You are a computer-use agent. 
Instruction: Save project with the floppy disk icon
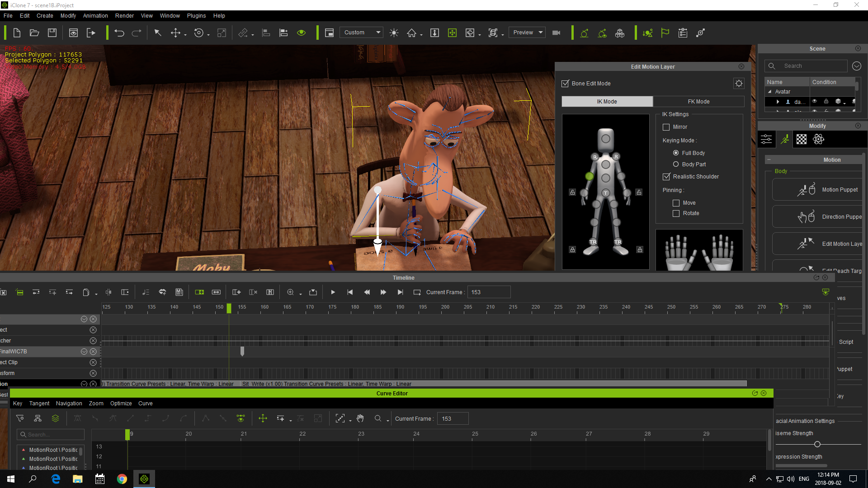coord(52,33)
